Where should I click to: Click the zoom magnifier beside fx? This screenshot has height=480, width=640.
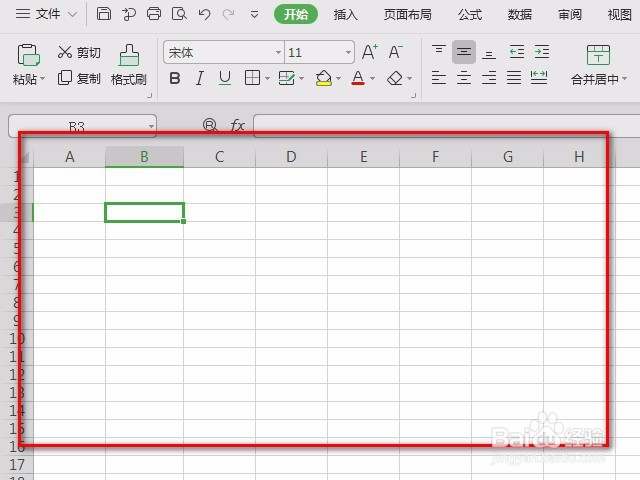click(210, 125)
